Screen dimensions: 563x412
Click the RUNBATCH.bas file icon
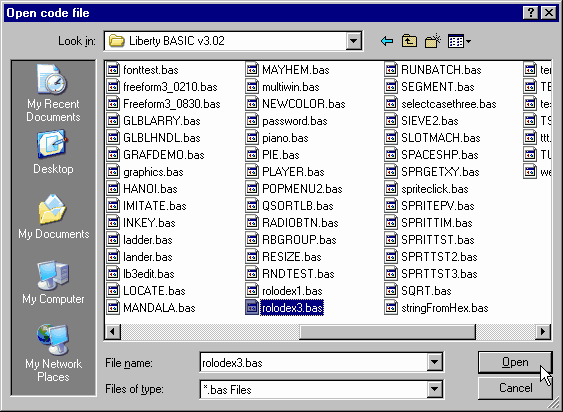coord(391,70)
